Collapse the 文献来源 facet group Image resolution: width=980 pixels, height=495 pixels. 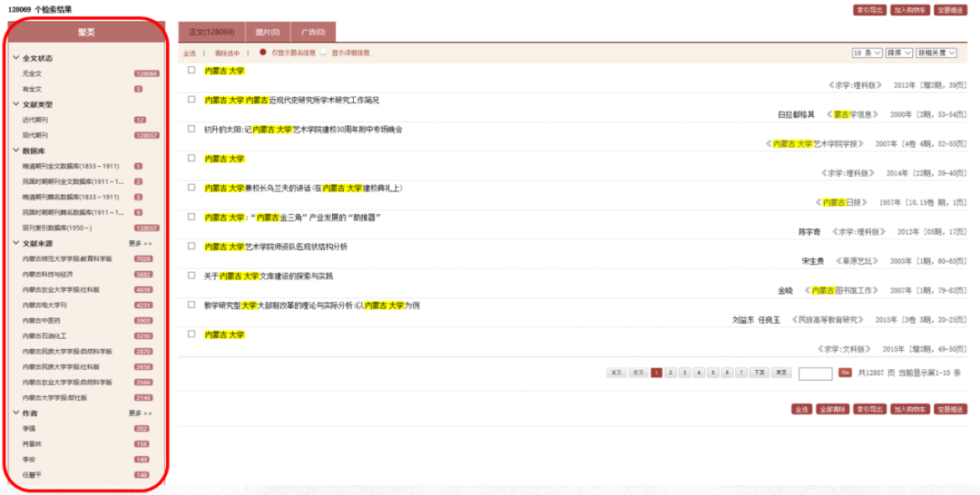(15, 244)
